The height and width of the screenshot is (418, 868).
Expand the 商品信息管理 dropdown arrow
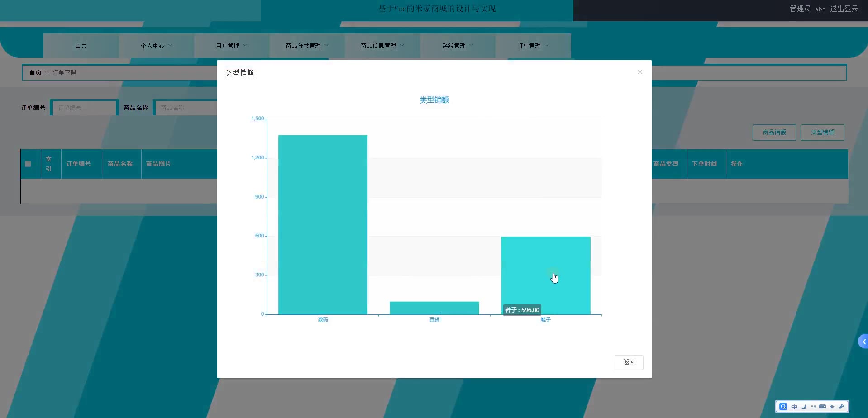tap(402, 46)
